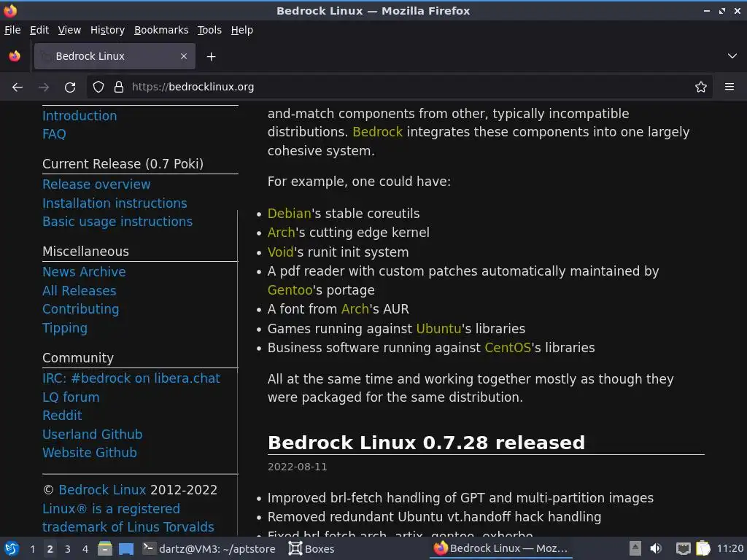
Task: Open the Userland Github link
Action: coord(93,435)
